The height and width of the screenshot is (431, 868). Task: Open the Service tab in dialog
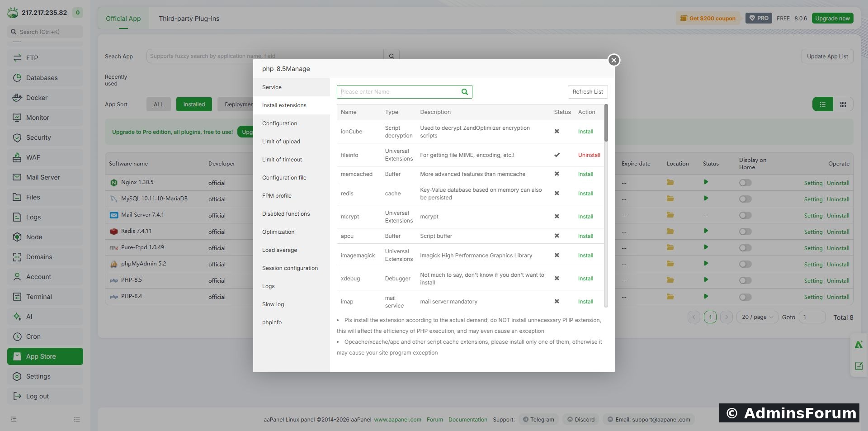292,87
